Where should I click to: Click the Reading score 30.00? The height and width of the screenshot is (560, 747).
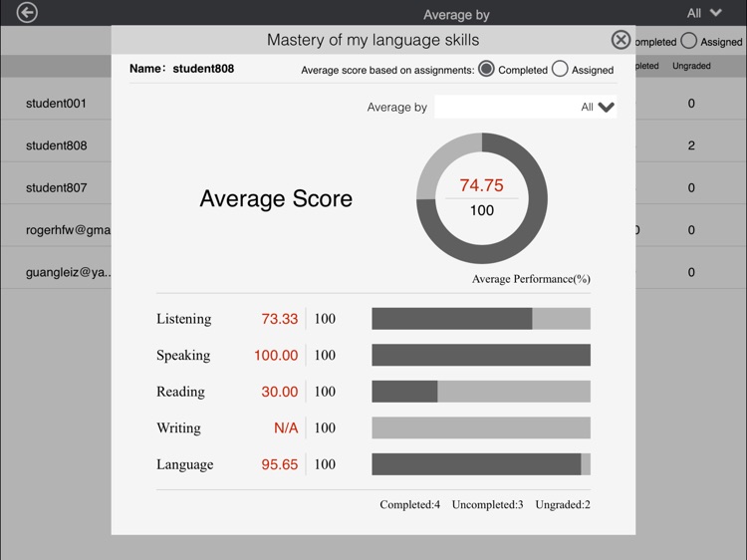(x=280, y=392)
